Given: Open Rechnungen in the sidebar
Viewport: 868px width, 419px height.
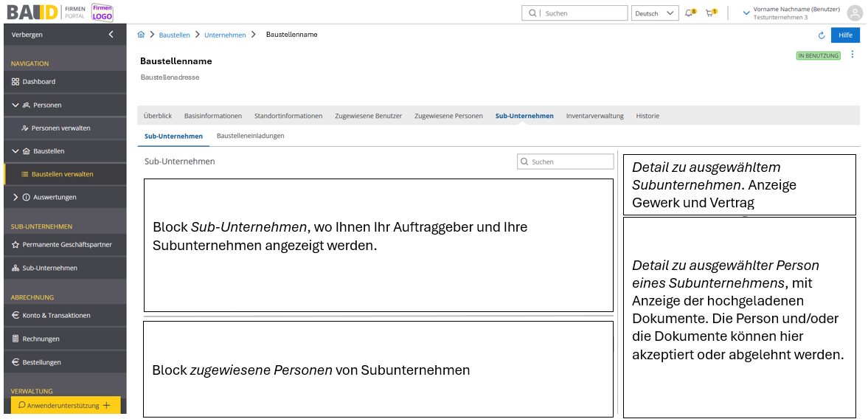Looking at the screenshot, I should (x=41, y=339).
